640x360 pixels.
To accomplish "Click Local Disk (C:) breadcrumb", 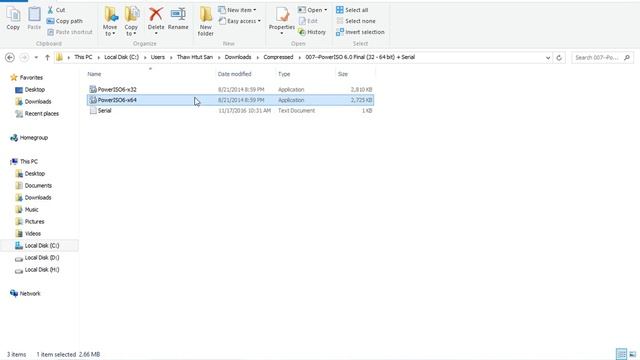I will click(122, 57).
